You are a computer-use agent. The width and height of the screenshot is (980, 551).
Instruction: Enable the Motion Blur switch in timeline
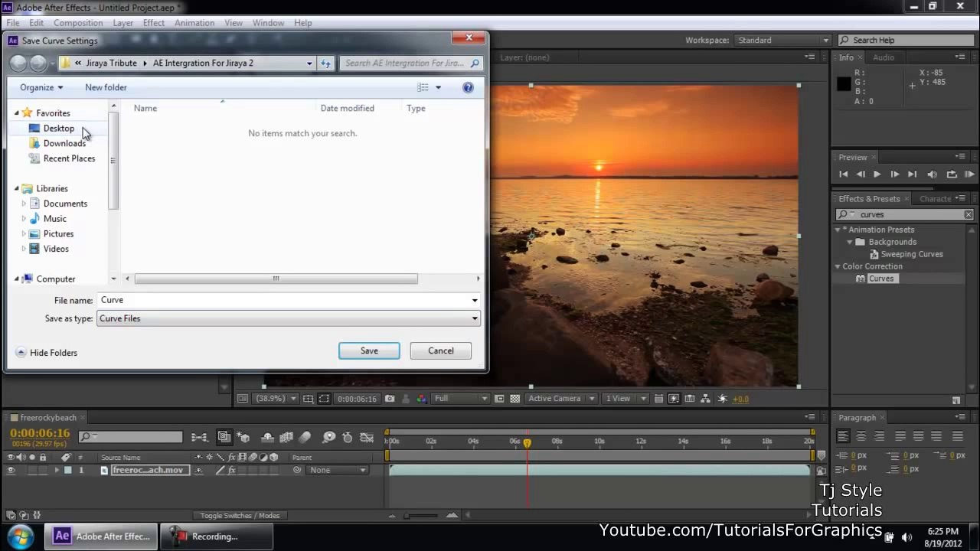[305, 438]
